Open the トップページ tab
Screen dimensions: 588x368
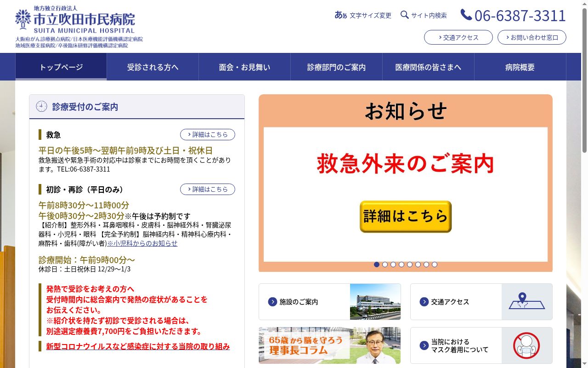point(61,67)
